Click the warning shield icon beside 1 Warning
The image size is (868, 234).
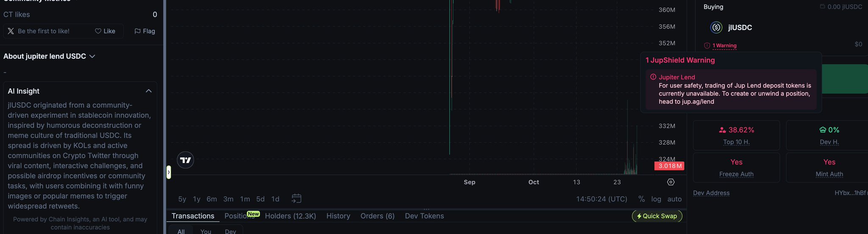point(707,46)
